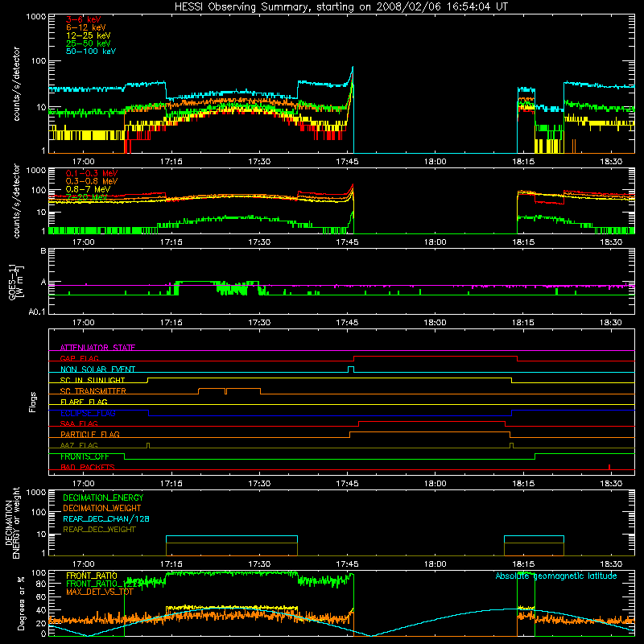
Task: Click the REAR_DEC_CHAN/128 legend label
Action: [106, 518]
